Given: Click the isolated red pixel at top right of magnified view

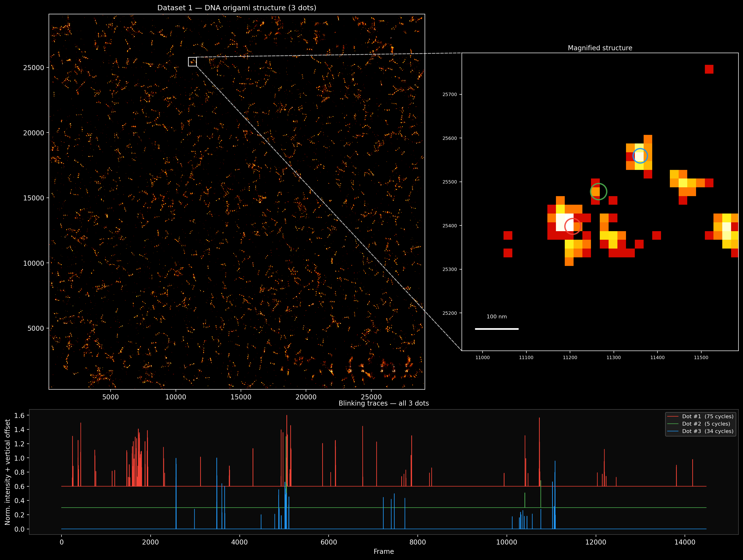Looking at the screenshot, I should coord(709,69).
